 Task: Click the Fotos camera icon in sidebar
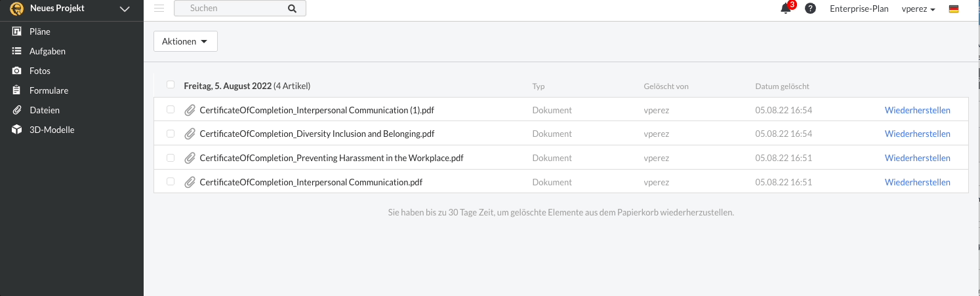point(17,71)
